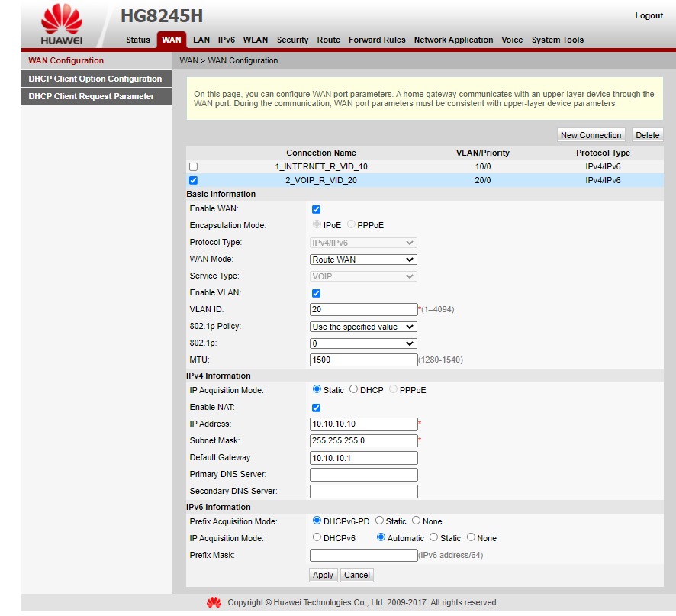Select the IPoE encapsulation radio button
Screen dimensions: 676x616
coord(317,224)
